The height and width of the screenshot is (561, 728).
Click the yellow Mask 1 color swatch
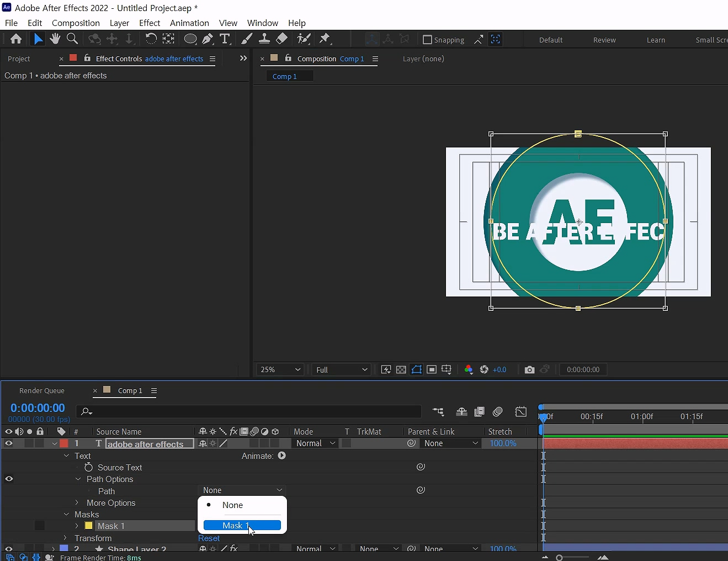(88, 526)
